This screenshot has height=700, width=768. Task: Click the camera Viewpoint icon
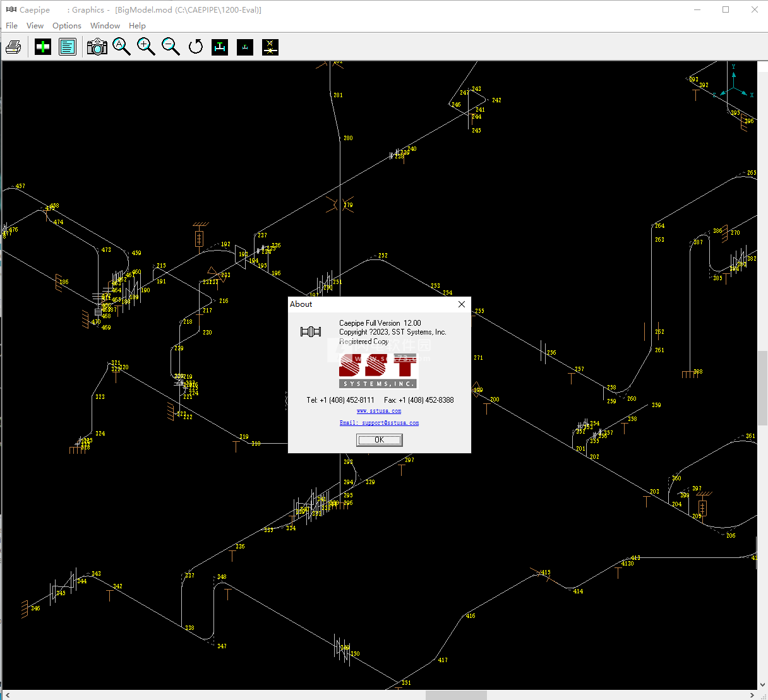click(x=97, y=47)
